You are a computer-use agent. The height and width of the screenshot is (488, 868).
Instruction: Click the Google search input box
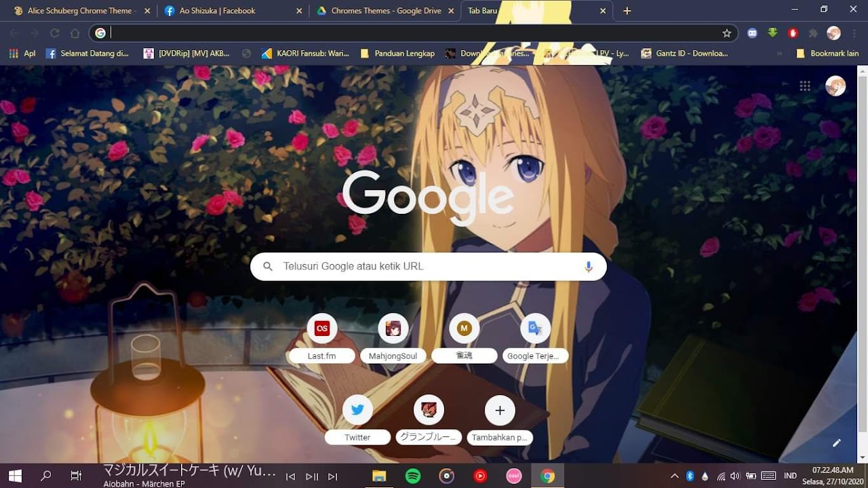click(427, 267)
